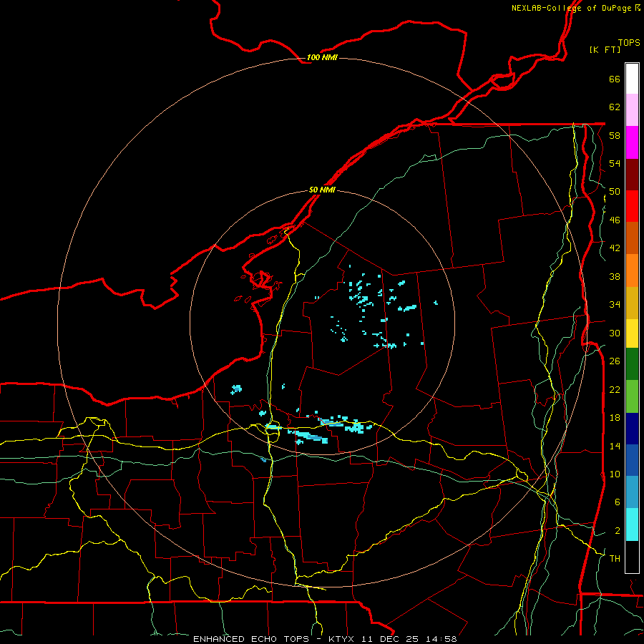Image resolution: width=644 pixels, height=644 pixels.
Task: Click the 14:58 timestamp
Action: [441, 639]
